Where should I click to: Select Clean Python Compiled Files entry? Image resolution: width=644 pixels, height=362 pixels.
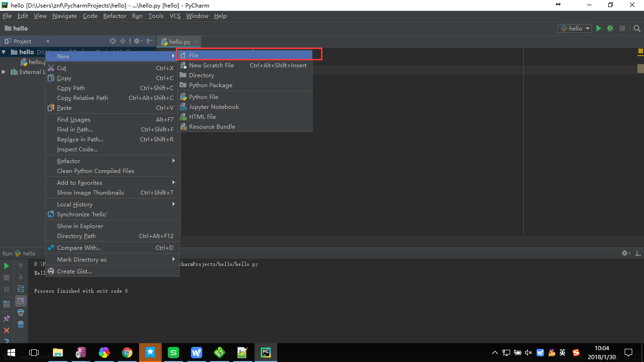tap(112, 171)
